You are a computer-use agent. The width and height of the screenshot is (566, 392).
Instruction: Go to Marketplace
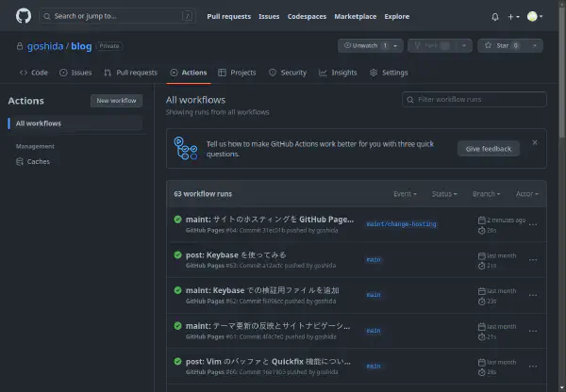coord(356,17)
